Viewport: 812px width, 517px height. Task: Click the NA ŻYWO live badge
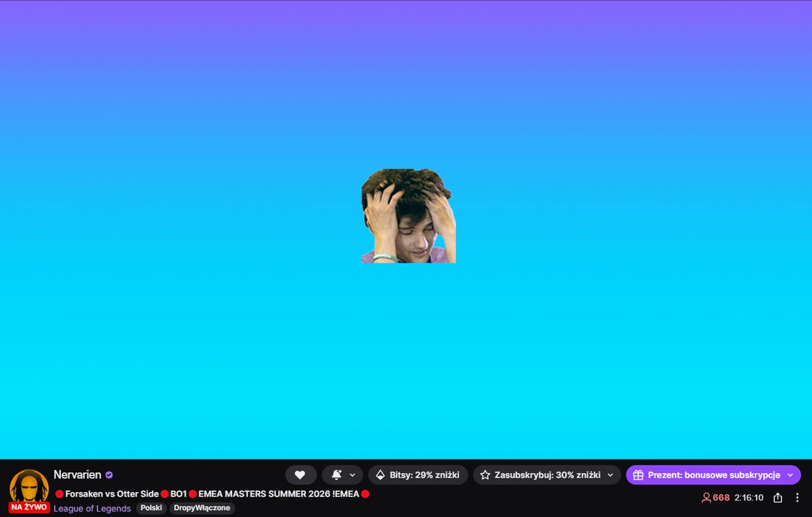coord(29,508)
